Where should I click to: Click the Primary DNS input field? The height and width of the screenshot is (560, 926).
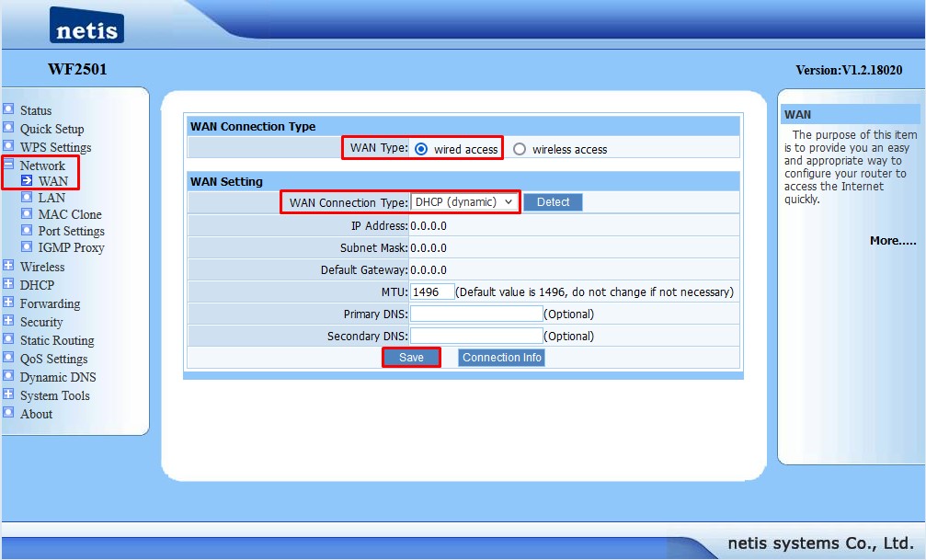pyautogui.click(x=476, y=314)
